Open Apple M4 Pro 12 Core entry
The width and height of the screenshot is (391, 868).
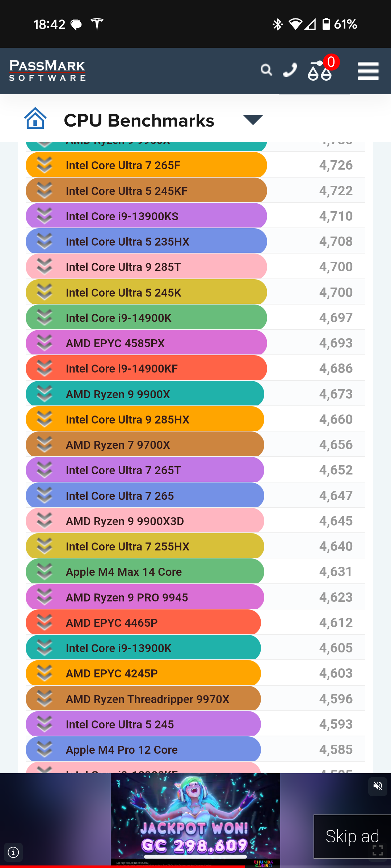(122, 750)
